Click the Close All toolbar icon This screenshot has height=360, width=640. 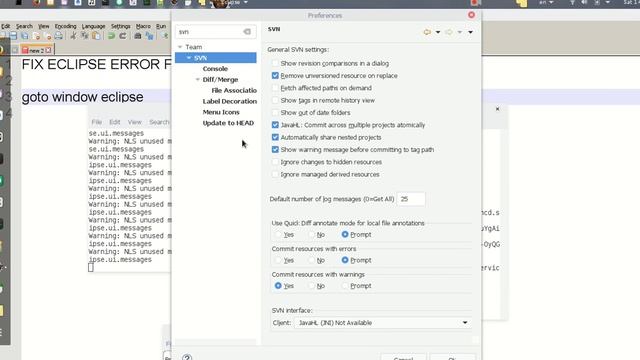coord(47,36)
